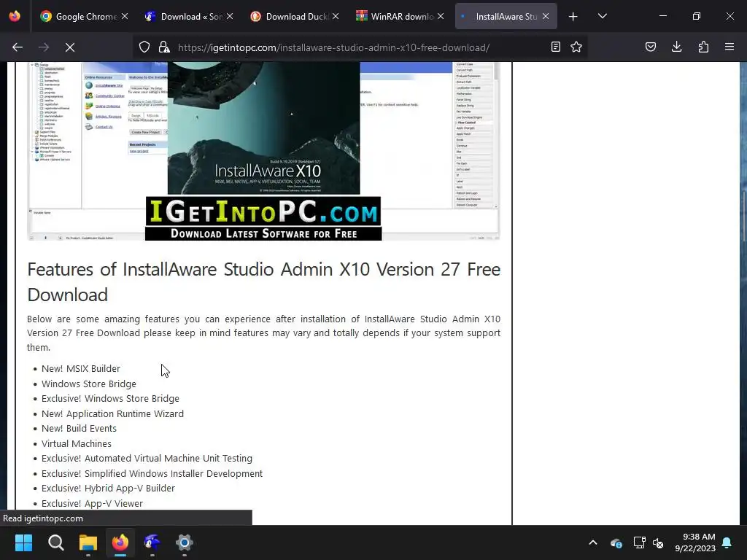Open the Firefox application menu
The height and width of the screenshot is (560, 747).
(x=729, y=47)
